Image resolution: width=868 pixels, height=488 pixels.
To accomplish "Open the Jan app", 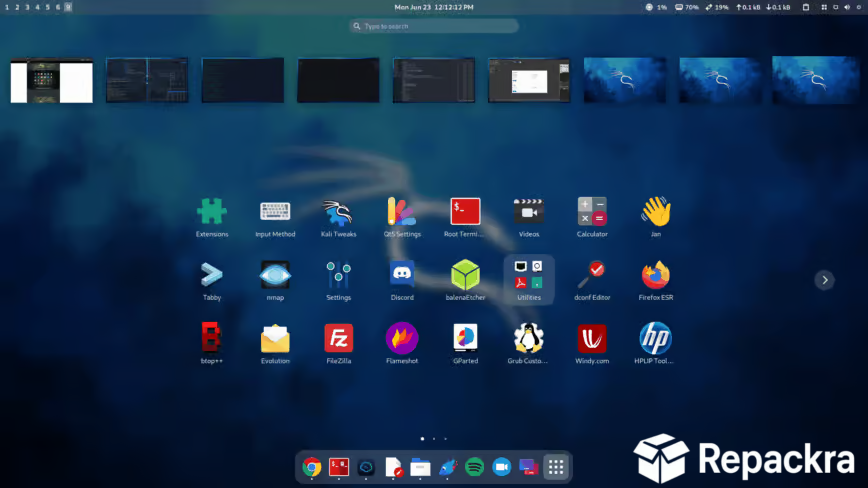I will [655, 217].
